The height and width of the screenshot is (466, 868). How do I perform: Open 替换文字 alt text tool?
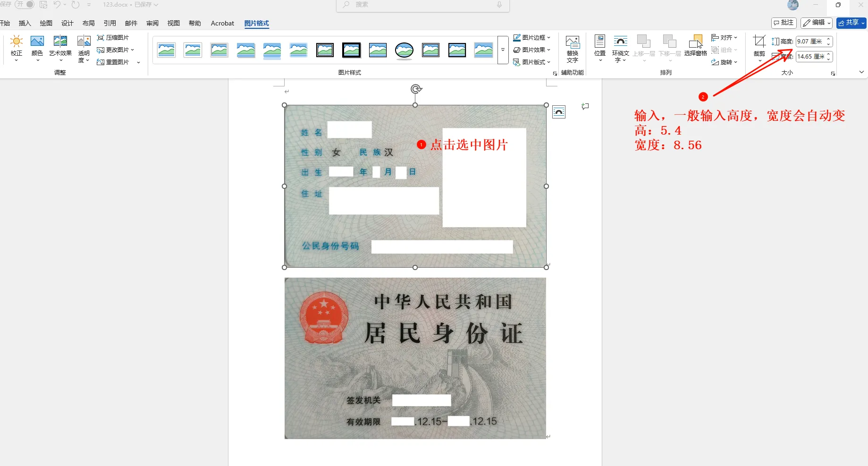(x=573, y=49)
